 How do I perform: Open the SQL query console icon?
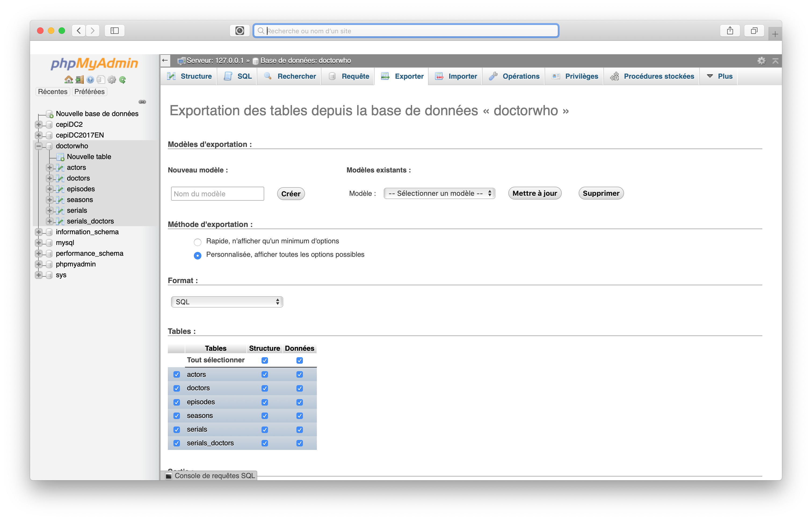(x=169, y=476)
